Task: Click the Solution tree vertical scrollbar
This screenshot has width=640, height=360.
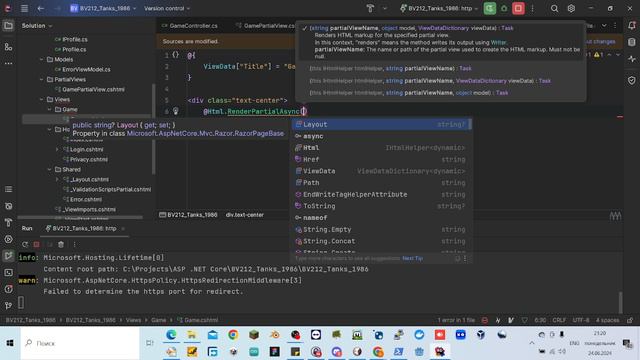Action: (153, 129)
